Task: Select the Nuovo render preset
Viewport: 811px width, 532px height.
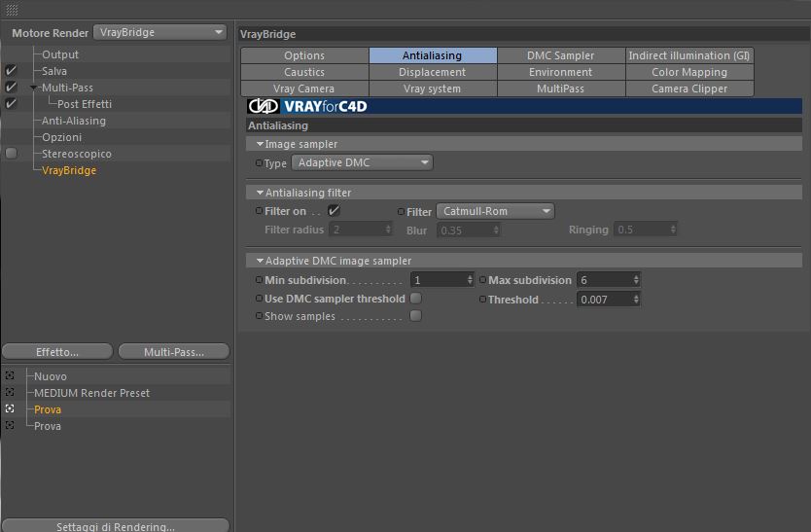Action: pos(51,376)
